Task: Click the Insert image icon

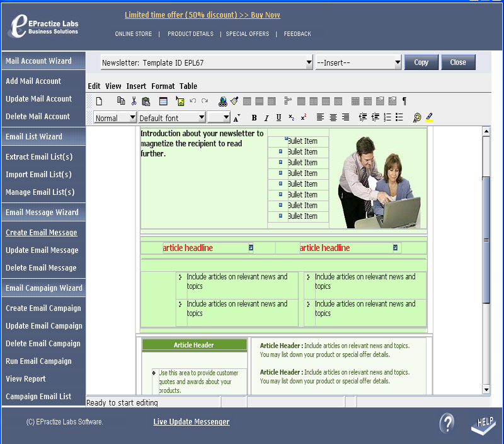Action: 180,102
